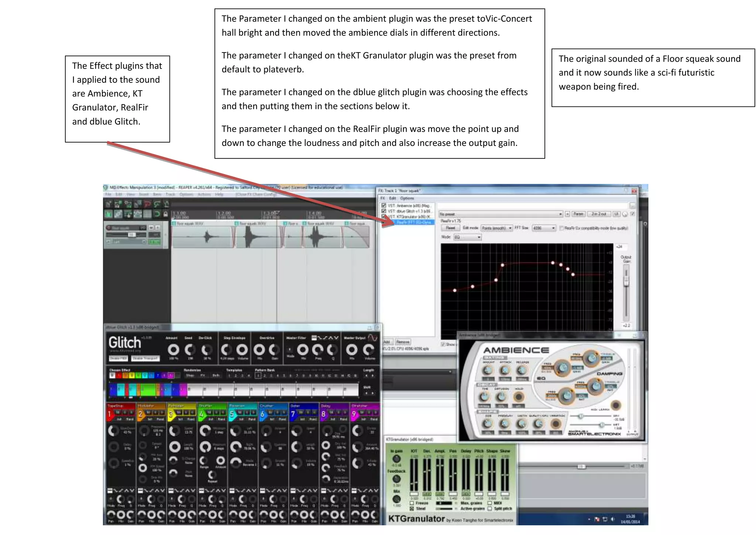Open the FX menu in the FX window
The width and height of the screenshot is (756, 535).
[383, 198]
